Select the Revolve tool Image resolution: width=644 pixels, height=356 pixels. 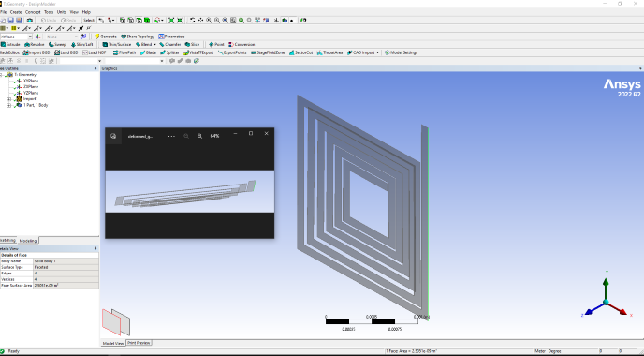click(x=34, y=44)
